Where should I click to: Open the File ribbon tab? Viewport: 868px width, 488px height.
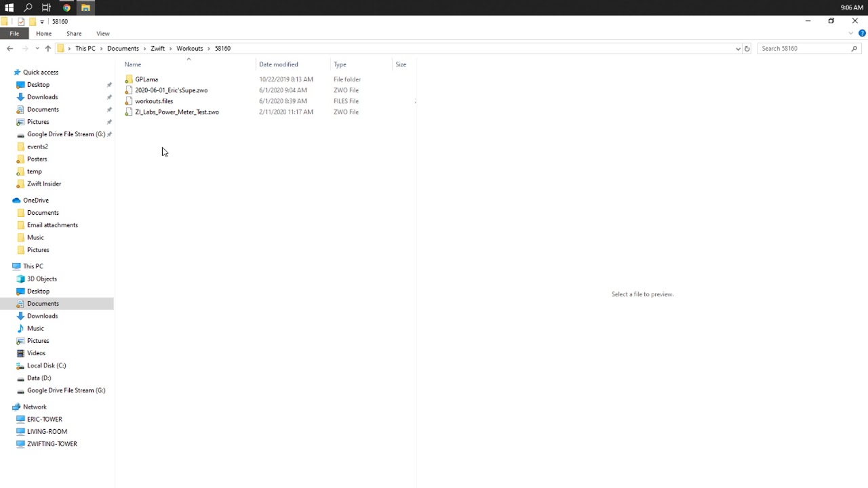(x=14, y=33)
